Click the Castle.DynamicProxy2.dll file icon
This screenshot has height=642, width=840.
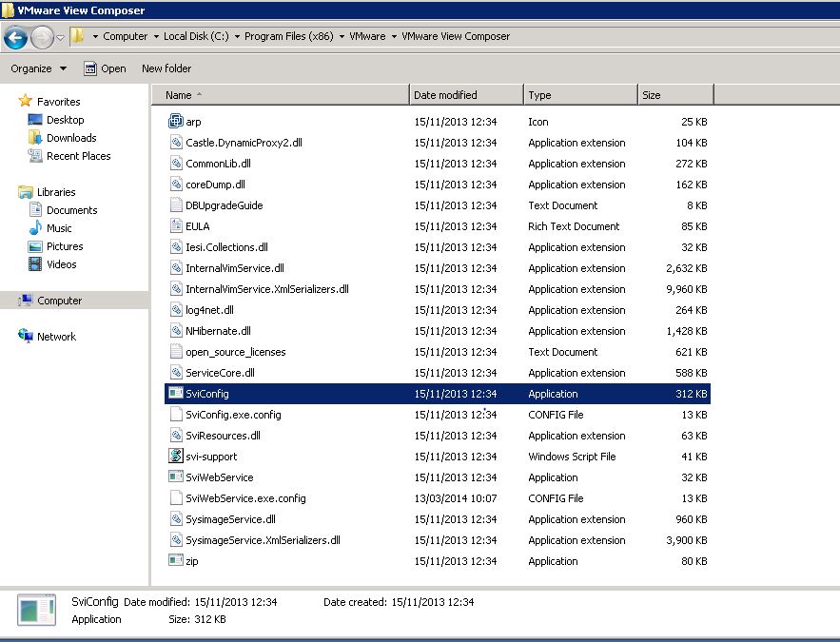(176, 142)
